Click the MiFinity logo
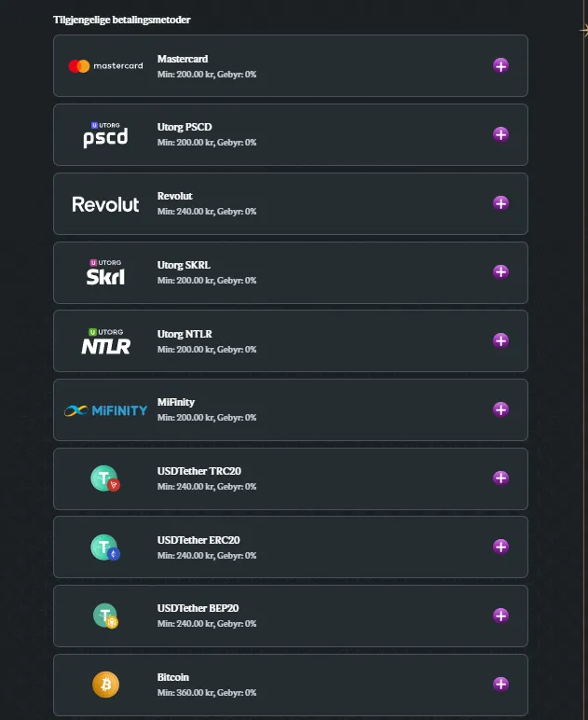 (105, 410)
